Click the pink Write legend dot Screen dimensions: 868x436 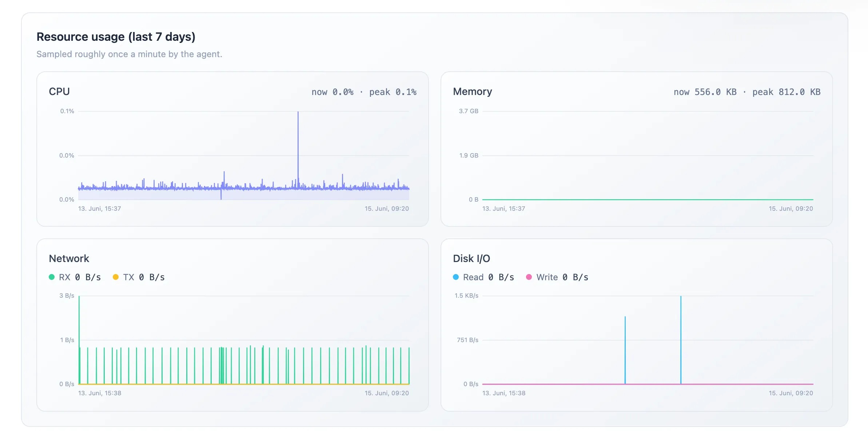529,277
